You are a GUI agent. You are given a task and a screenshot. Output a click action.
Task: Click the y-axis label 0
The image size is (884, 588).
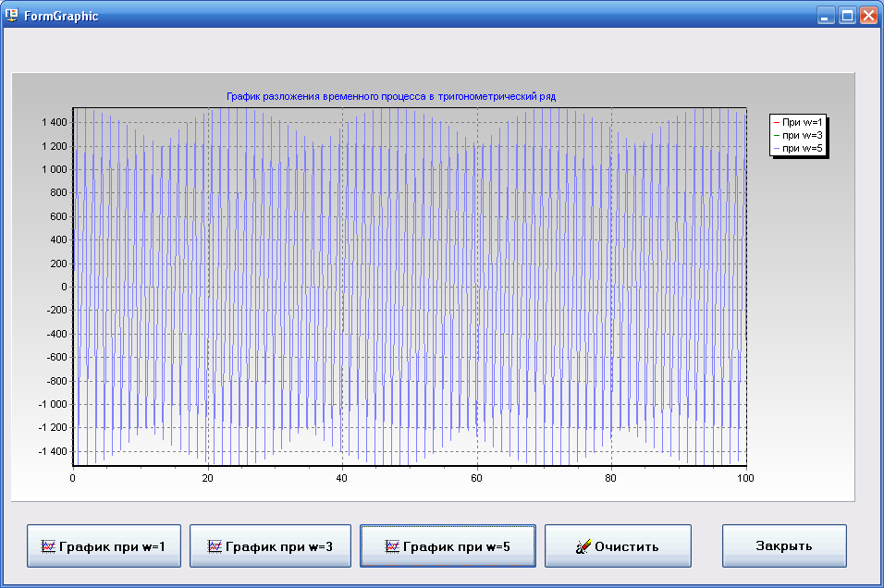click(x=65, y=287)
